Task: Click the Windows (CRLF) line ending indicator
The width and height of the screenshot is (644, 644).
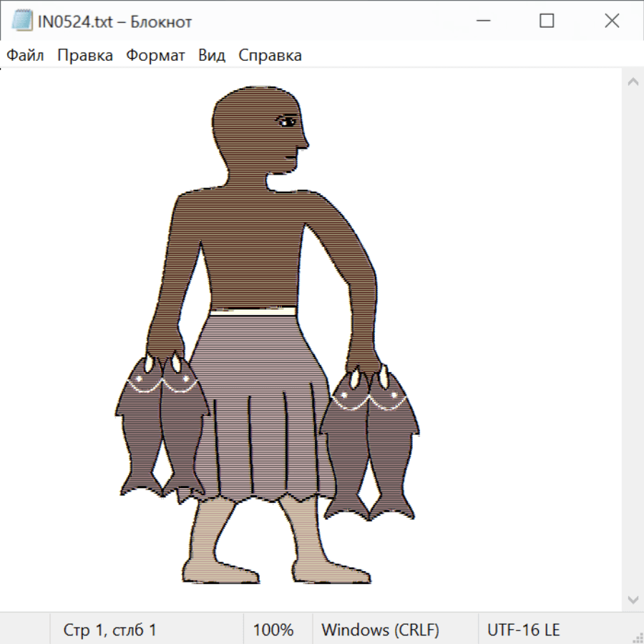Action: tap(380, 630)
